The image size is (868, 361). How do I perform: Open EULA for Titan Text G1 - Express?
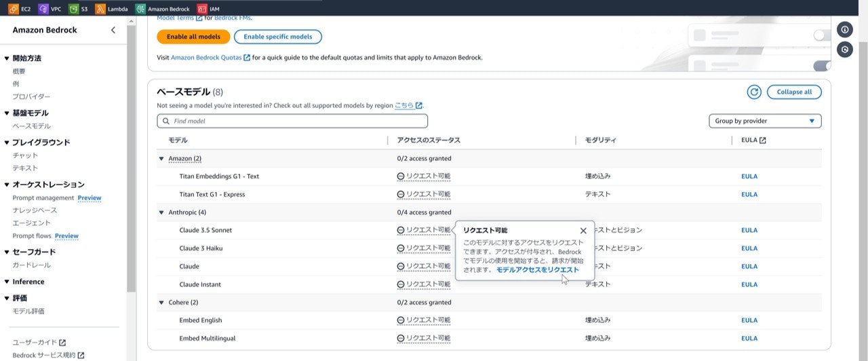[749, 195]
